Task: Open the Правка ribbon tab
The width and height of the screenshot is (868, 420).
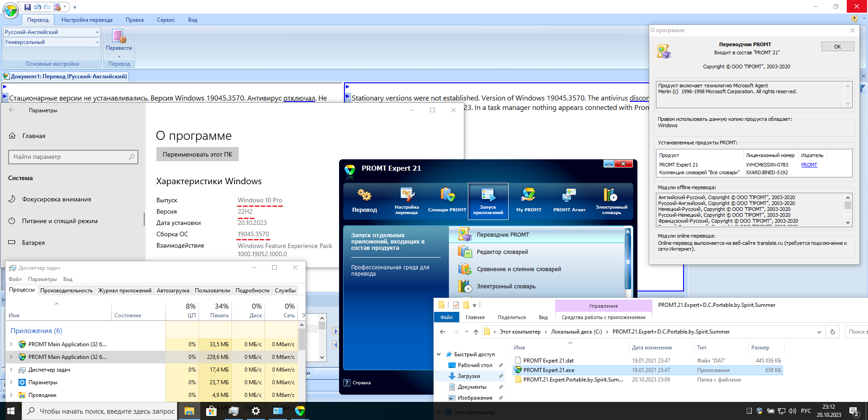Action: [x=135, y=20]
